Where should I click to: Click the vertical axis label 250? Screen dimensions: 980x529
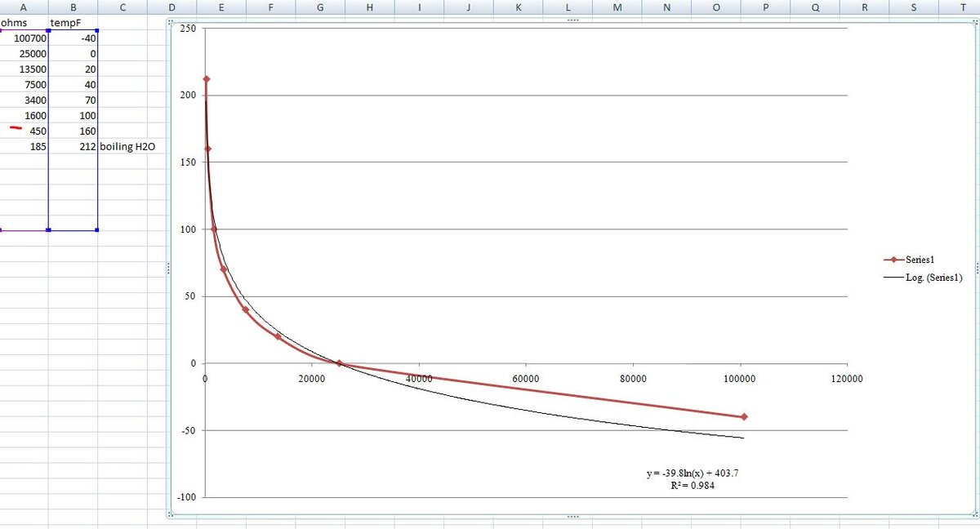pyautogui.click(x=189, y=29)
